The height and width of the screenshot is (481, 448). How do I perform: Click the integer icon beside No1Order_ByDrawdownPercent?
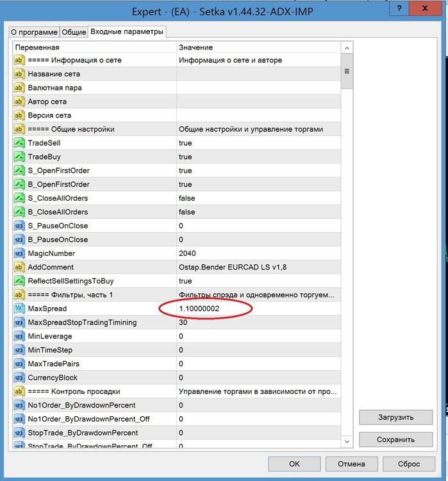point(19,405)
